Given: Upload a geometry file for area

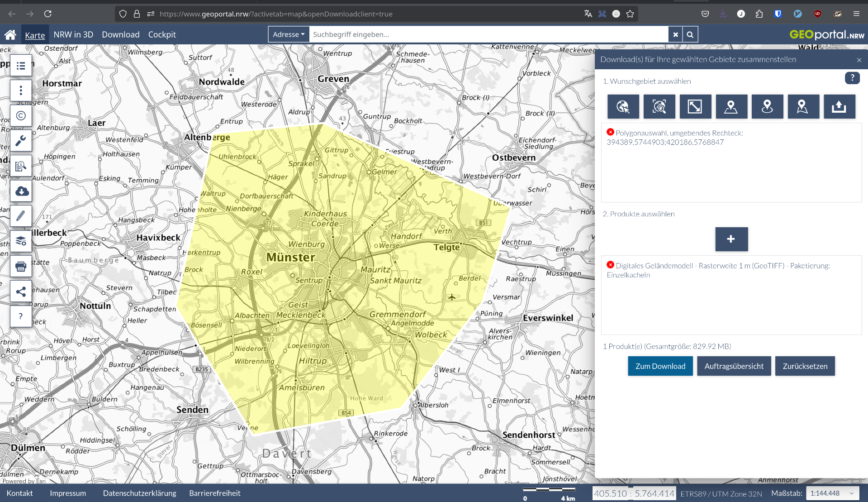Looking at the screenshot, I should (840, 107).
